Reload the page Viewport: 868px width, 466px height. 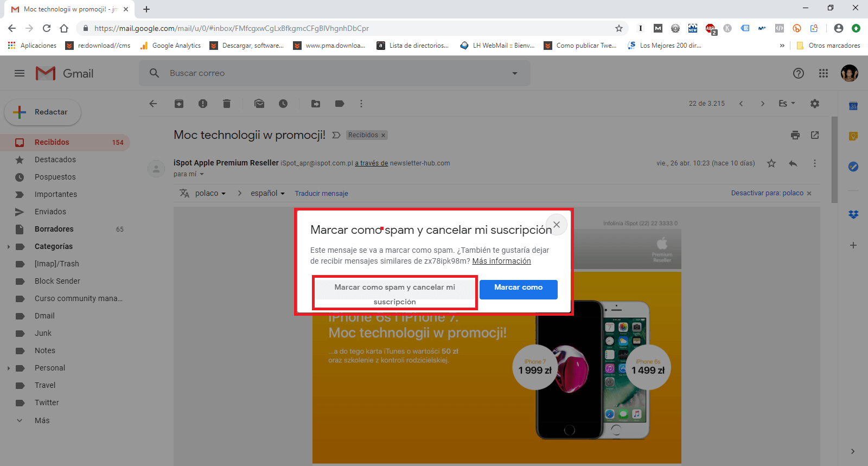click(x=47, y=28)
